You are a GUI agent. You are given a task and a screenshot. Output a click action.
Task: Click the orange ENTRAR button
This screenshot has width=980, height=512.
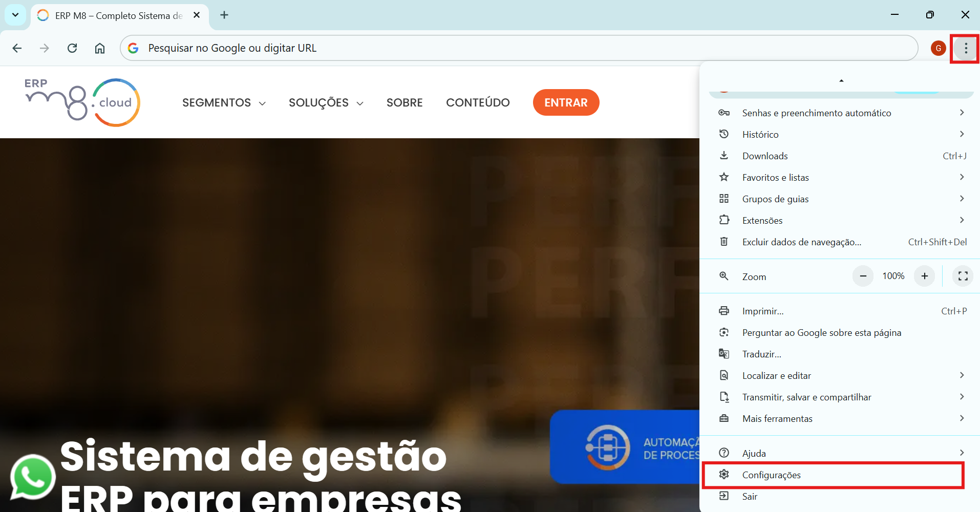[566, 102]
